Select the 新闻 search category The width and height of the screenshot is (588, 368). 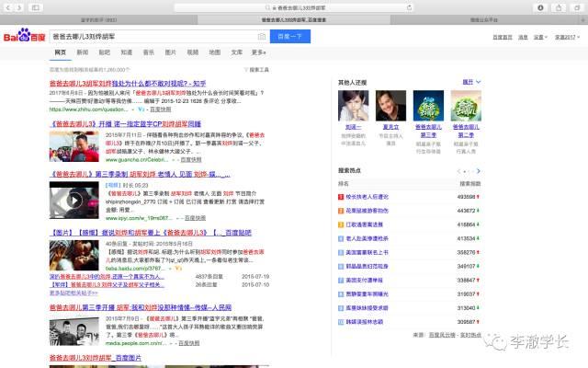tap(83, 52)
